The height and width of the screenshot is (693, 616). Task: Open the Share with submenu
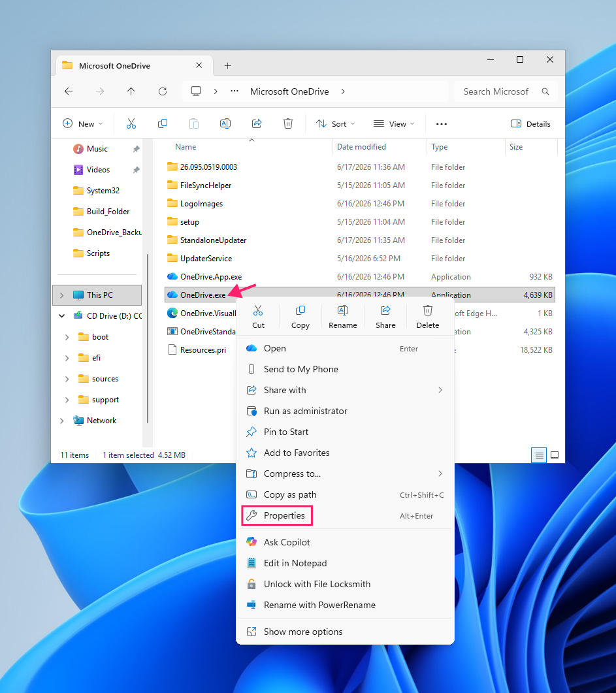[345, 390]
